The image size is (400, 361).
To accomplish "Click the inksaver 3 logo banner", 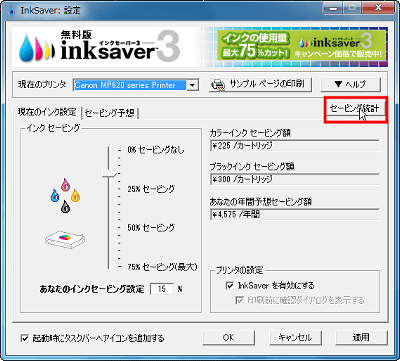I will tap(100, 47).
